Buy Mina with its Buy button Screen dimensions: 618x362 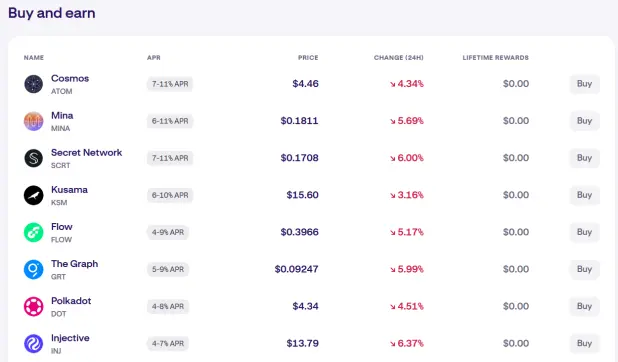[584, 121]
